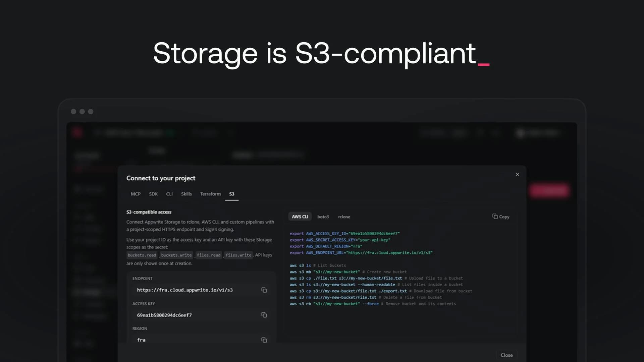Click the 'Remove bucket and its contents' line

tap(373, 304)
